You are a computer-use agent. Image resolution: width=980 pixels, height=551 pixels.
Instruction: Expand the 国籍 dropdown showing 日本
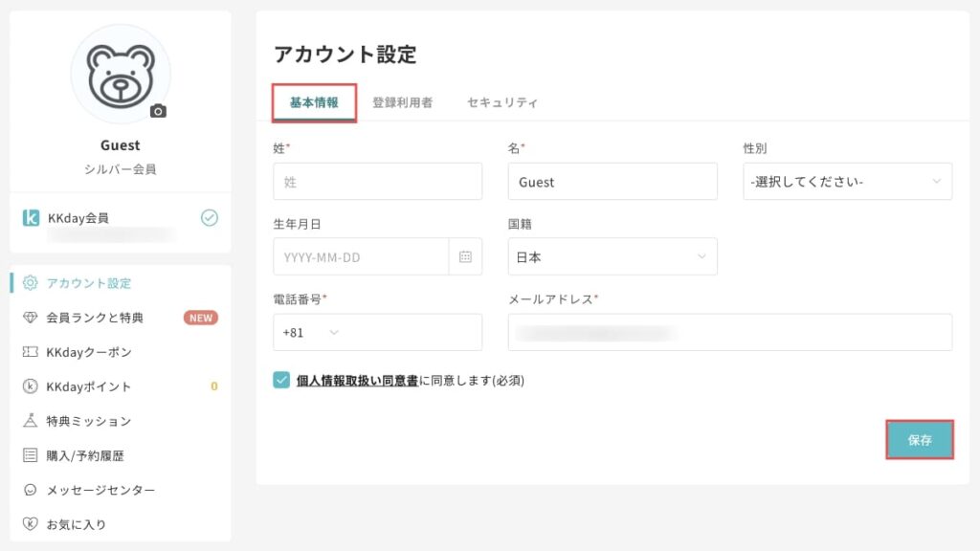point(612,256)
